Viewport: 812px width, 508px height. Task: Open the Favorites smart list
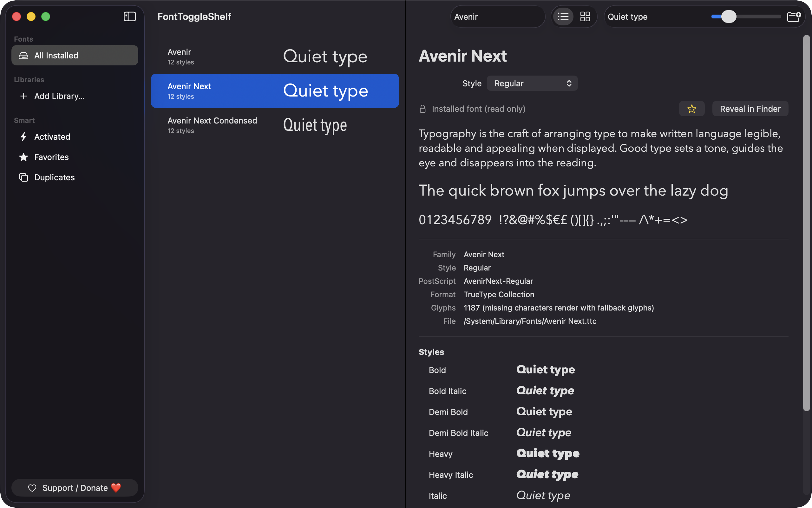pyautogui.click(x=75, y=157)
